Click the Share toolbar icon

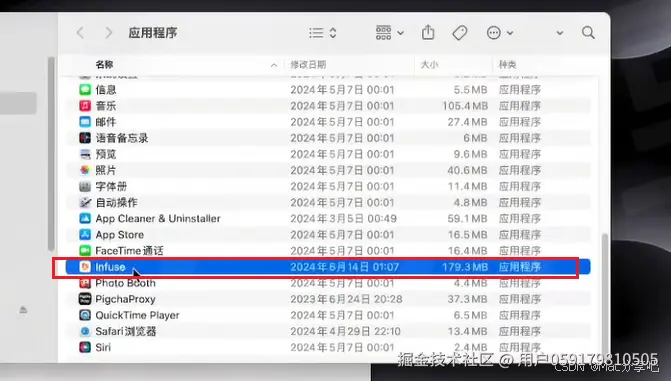pos(428,33)
